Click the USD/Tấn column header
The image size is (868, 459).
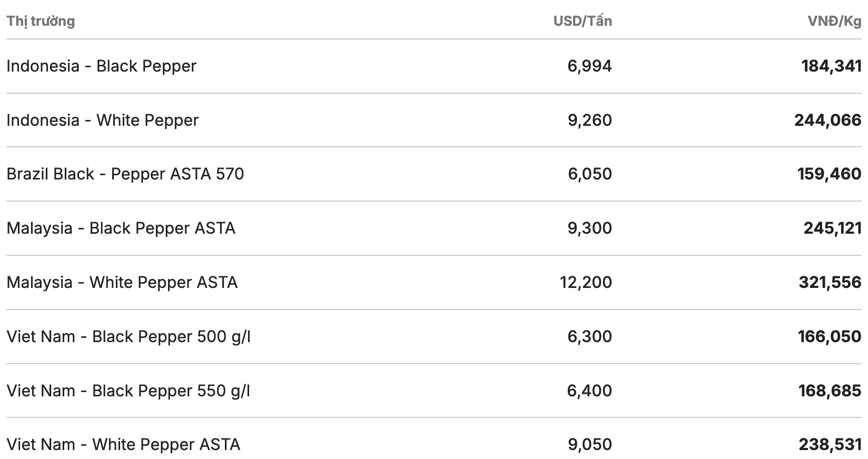click(x=583, y=21)
